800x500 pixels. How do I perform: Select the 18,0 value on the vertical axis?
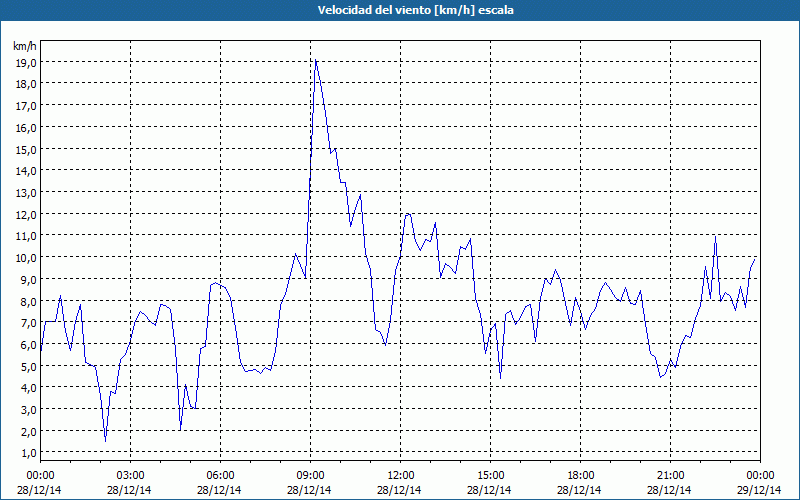[x=27, y=84]
